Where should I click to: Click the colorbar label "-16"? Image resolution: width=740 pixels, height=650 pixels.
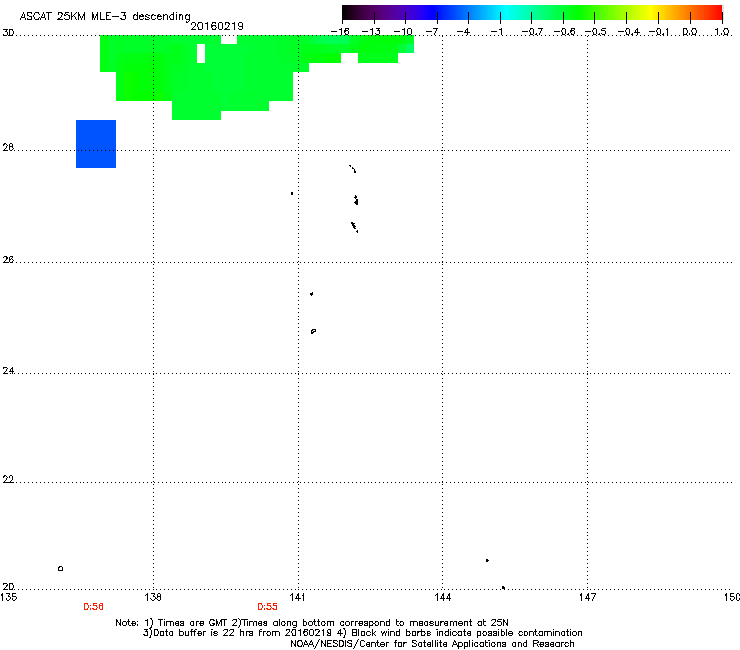point(340,32)
